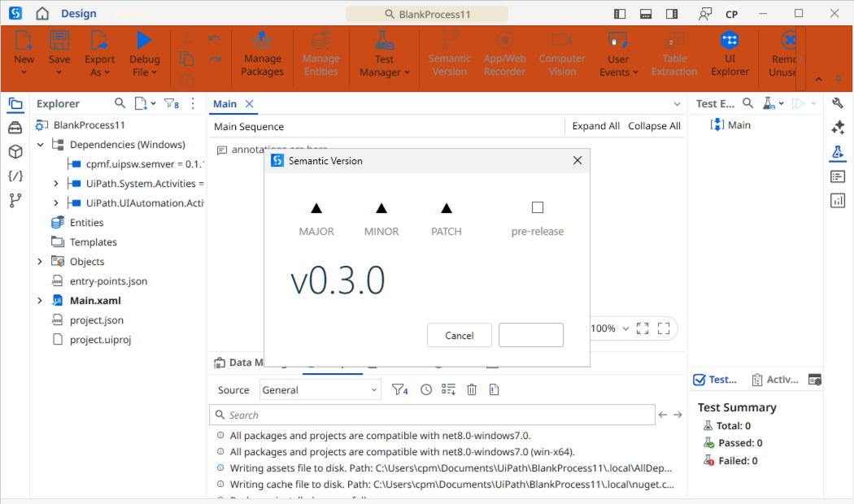Toggle the right panel layout icon
This screenshot has width=854, height=504.
672,14
